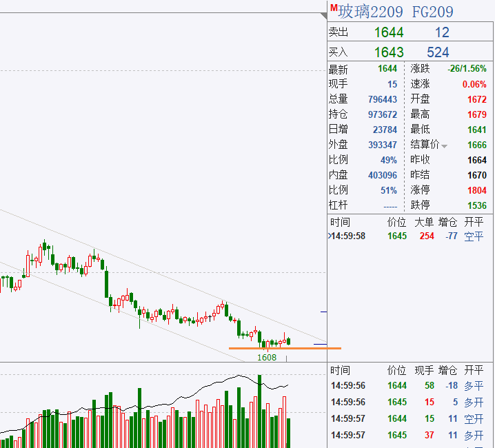
Task: Click 涨跌 value -26/1.56%
Action: tap(467, 68)
